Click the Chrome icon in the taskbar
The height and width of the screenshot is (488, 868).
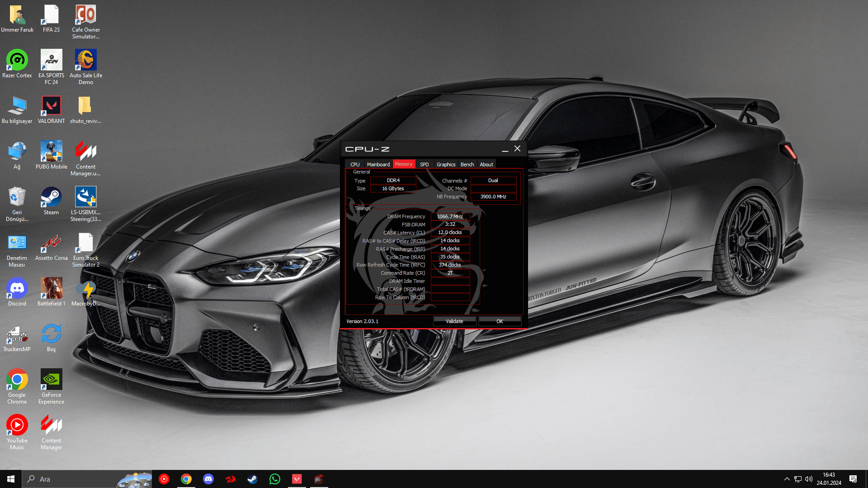(x=186, y=479)
